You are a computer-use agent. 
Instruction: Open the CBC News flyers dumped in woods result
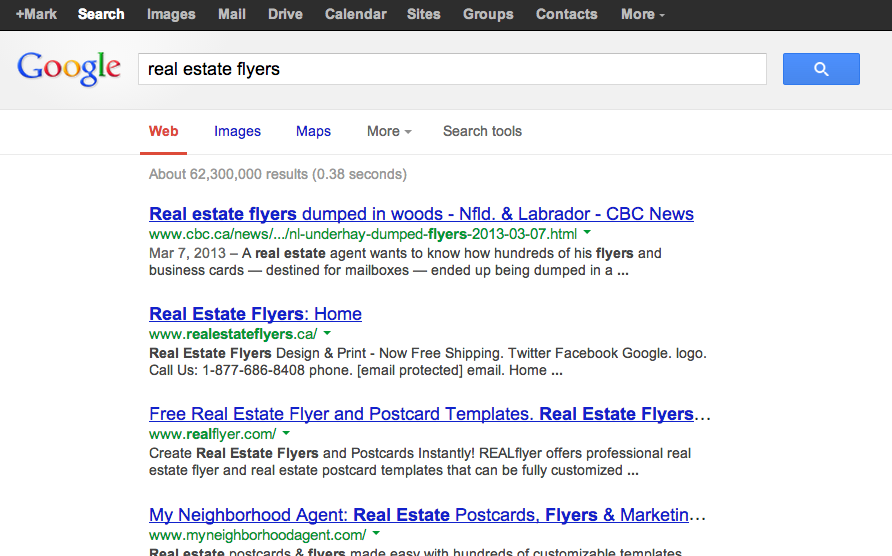click(x=422, y=214)
